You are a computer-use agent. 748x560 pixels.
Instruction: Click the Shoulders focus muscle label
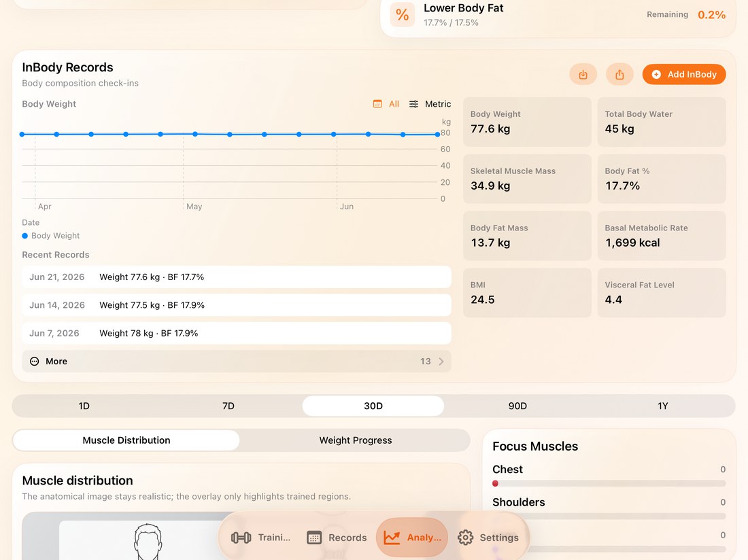pyautogui.click(x=519, y=502)
